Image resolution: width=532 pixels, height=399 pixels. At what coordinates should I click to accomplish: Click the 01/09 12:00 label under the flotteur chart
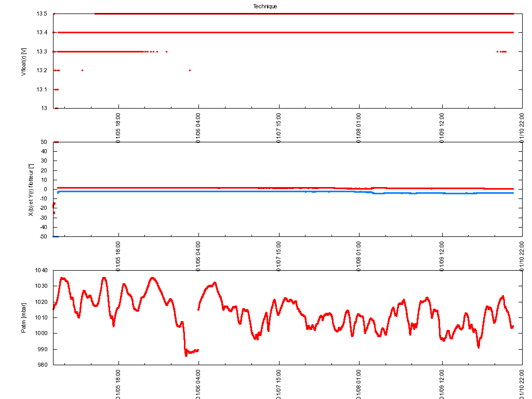[442, 255]
